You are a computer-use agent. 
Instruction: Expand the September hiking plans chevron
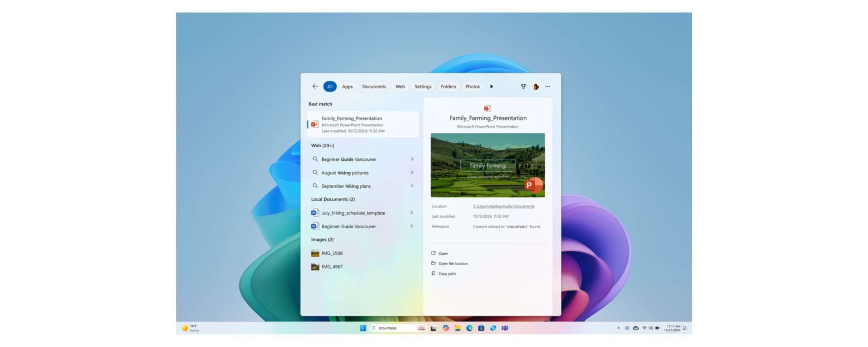[x=412, y=186]
